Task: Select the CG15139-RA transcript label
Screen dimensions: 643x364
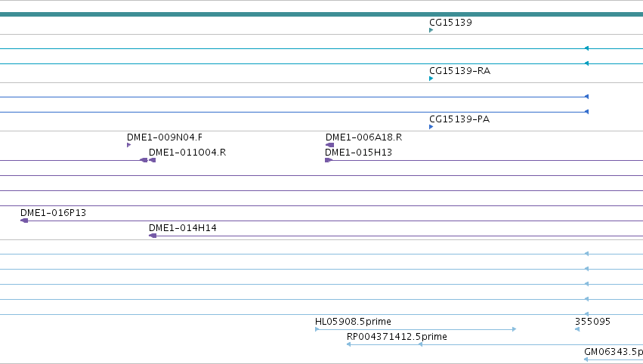Action: click(459, 71)
